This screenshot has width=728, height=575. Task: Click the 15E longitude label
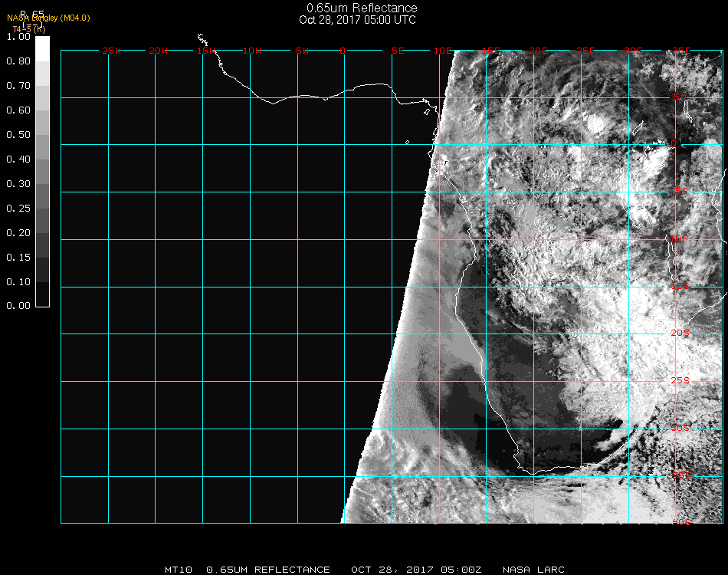(x=490, y=51)
